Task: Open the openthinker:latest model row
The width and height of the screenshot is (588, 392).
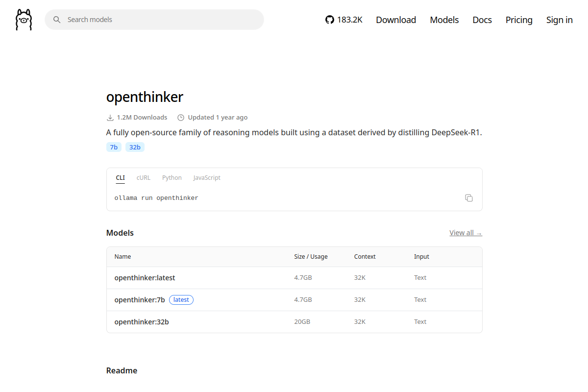Action: [x=294, y=278]
